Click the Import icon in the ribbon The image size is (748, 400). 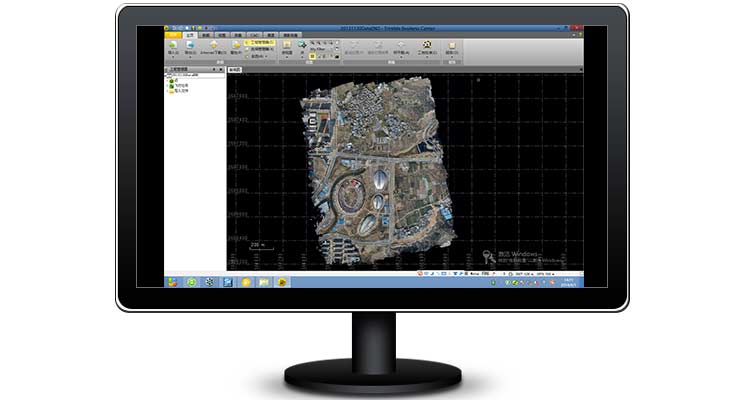[171, 45]
